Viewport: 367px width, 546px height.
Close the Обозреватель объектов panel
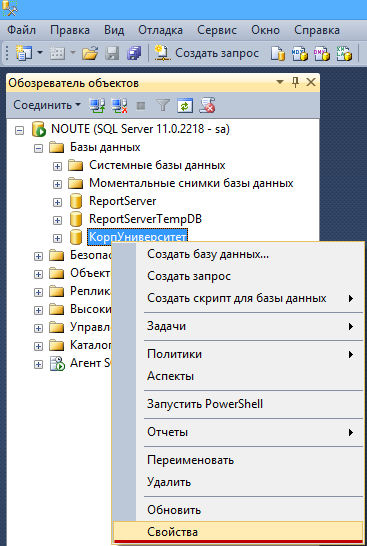[311, 83]
